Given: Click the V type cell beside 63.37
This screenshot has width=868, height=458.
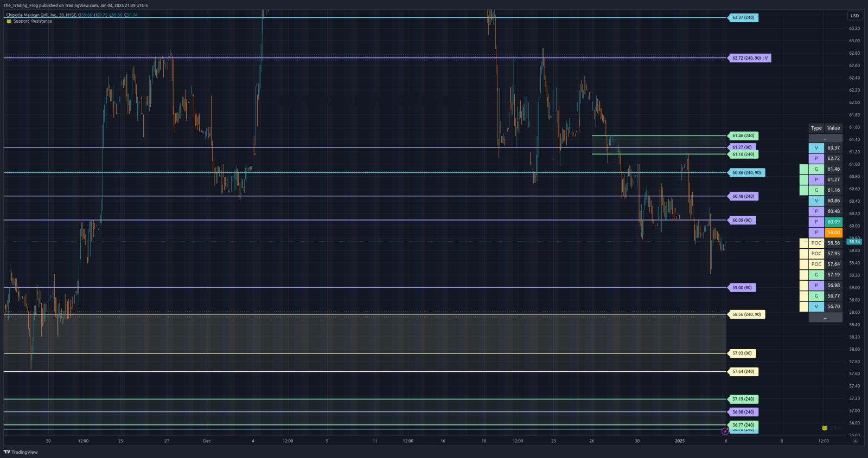Looking at the screenshot, I should pyautogui.click(x=816, y=148).
